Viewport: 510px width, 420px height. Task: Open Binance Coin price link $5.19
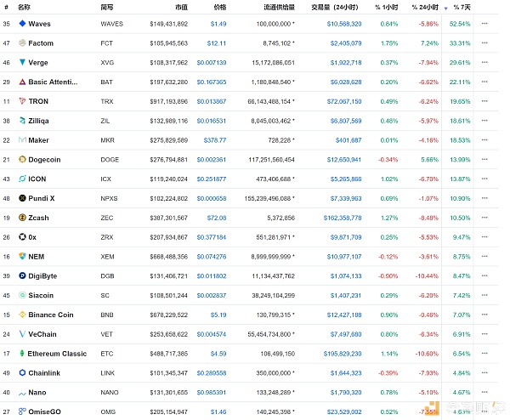click(218, 315)
